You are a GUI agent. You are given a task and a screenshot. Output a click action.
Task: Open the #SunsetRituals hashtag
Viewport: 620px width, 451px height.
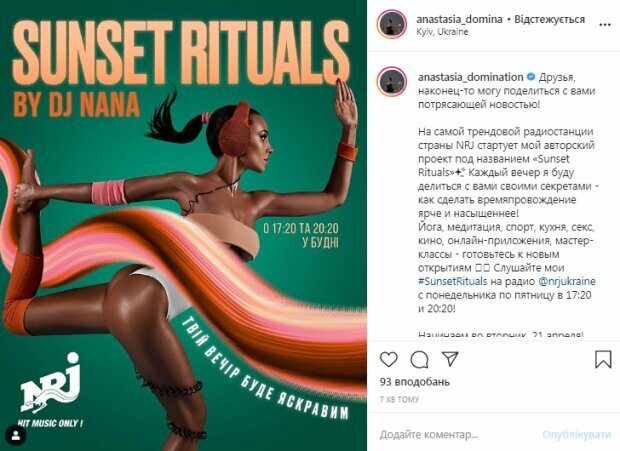click(x=452, y=281)
